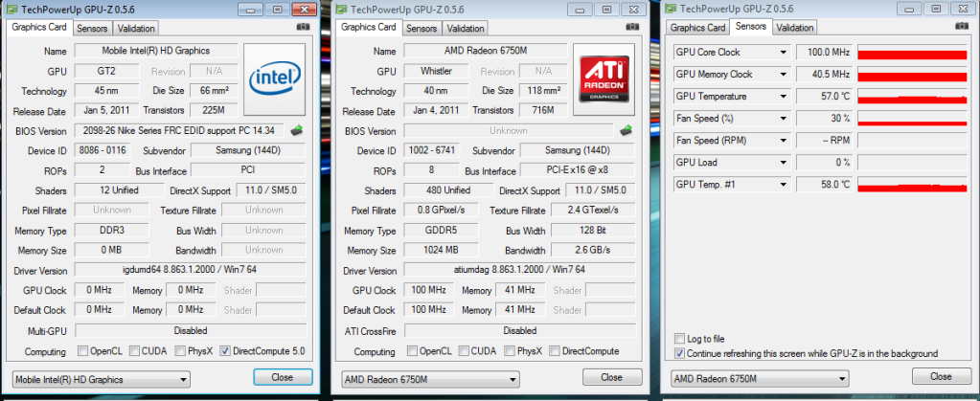
Task: Enable the Log to file checkbox
Action: [x=679, y=339]
